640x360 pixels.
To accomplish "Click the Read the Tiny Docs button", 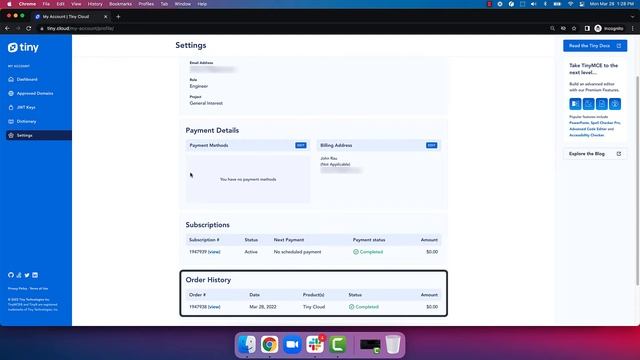I will pyautogui.click(x=595, y=46).
